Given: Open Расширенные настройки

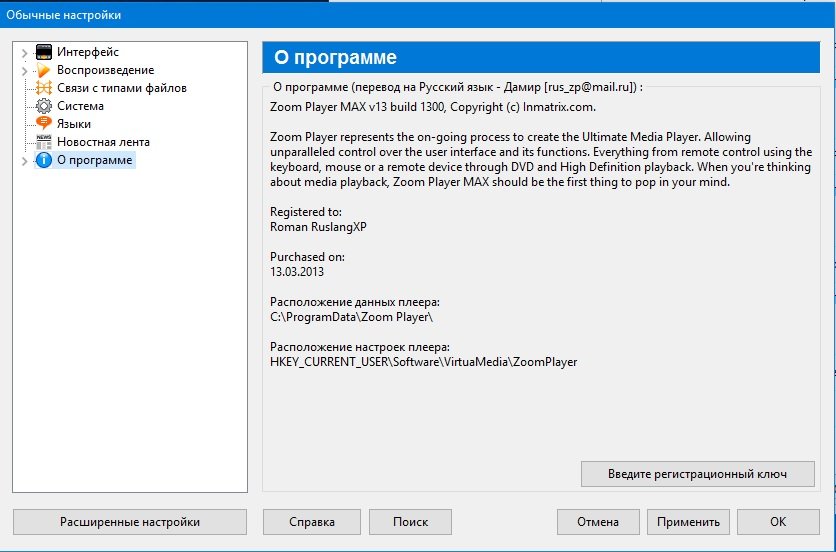Looking at the screenshot, I should click(130, 522).
